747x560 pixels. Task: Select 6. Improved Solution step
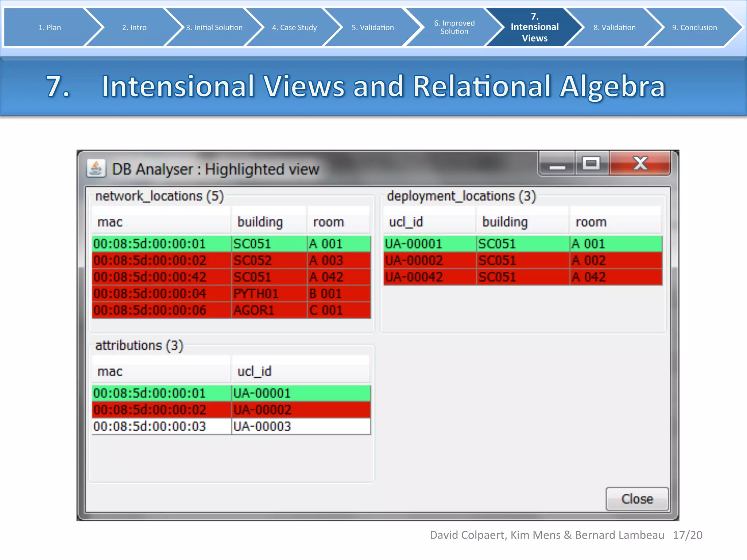(x=454, y=28)
